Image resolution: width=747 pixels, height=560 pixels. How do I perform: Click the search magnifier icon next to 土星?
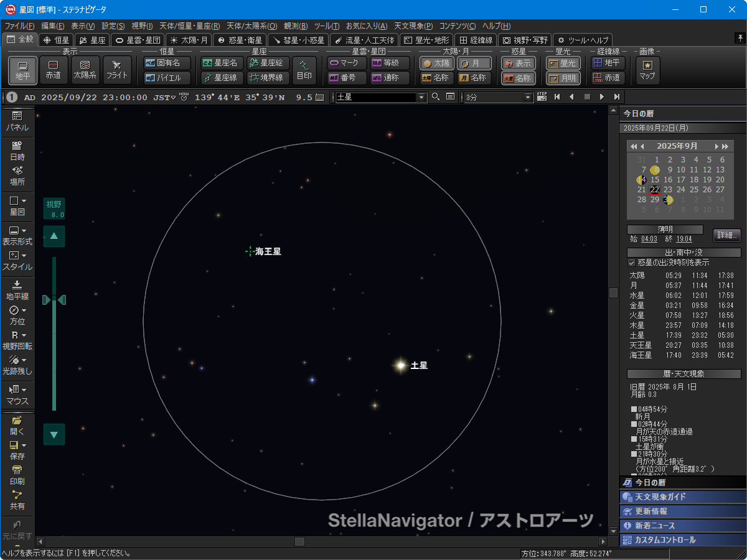tap(436, 97)
